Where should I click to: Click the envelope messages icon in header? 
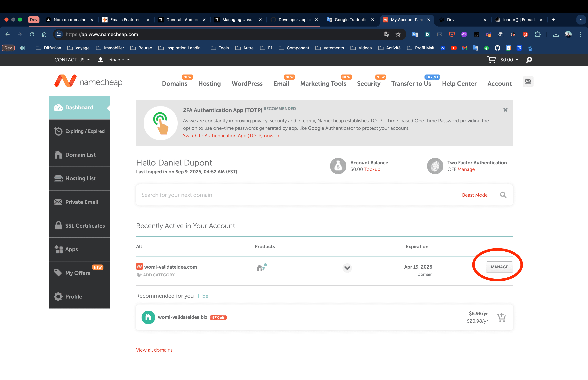click(528, 81)
